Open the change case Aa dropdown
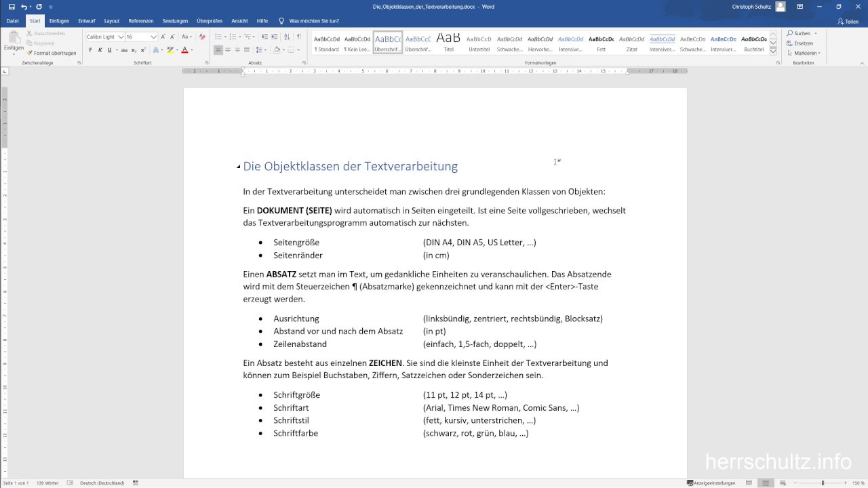The height and width of the screenshot is (488, 868). coord(184,37)
